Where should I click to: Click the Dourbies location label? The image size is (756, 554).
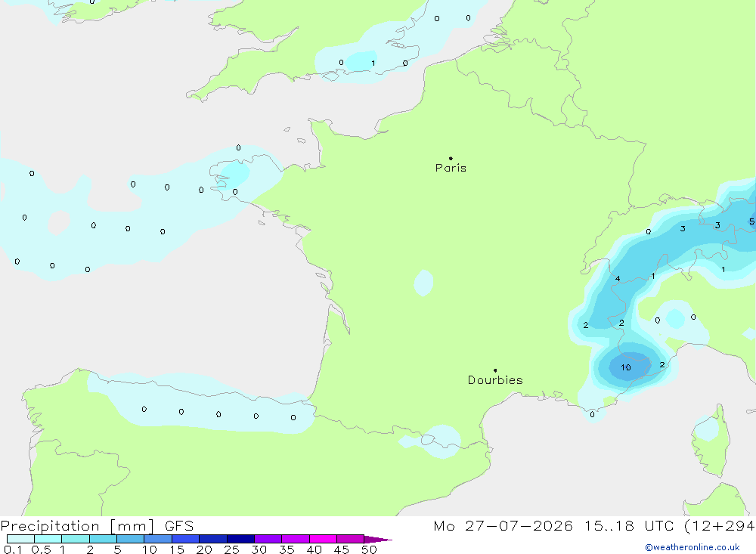tap(495, 380)
